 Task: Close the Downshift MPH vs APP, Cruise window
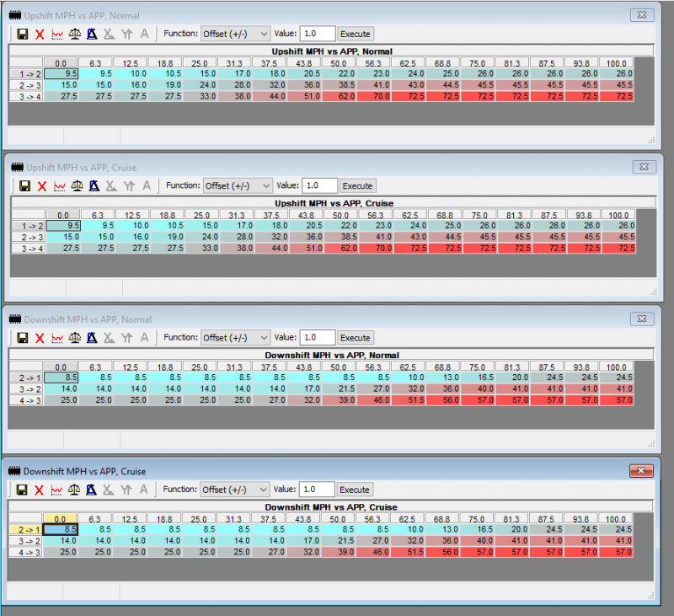642,470
